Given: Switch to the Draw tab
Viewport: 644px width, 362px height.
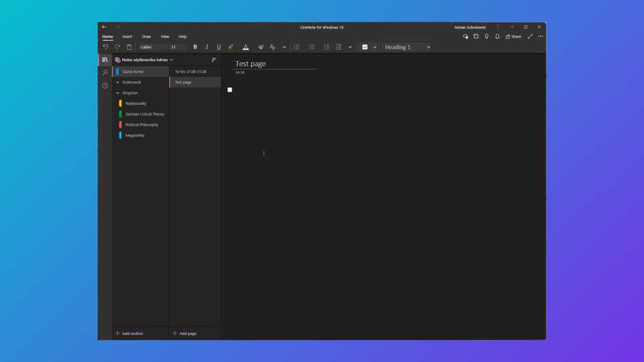Looking at the screenshot, I should [146, 36].
